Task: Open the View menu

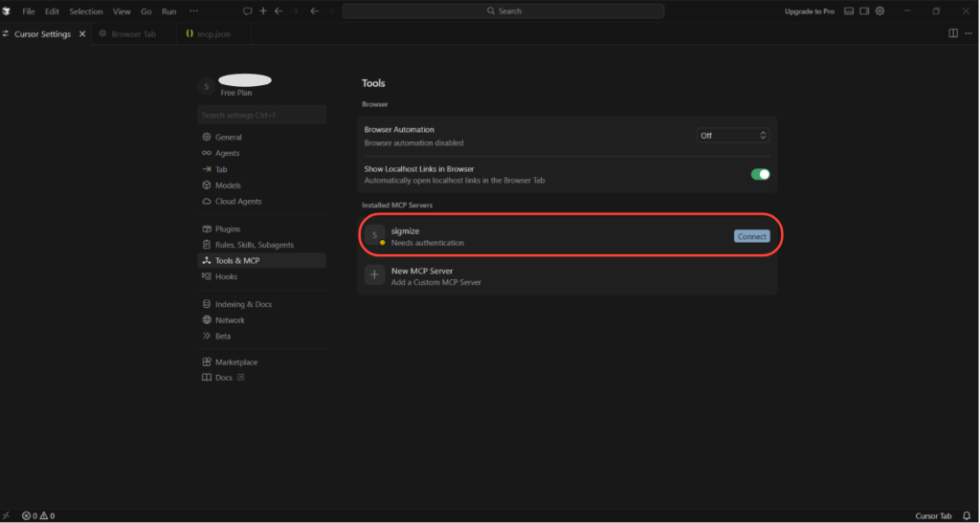Action: (x=122, y=11)
